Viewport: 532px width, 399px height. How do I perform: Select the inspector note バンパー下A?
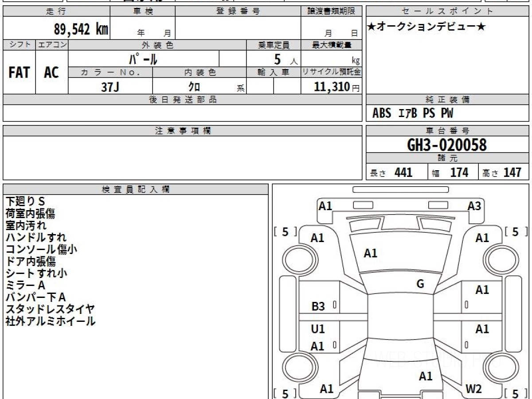pos(36,297)
